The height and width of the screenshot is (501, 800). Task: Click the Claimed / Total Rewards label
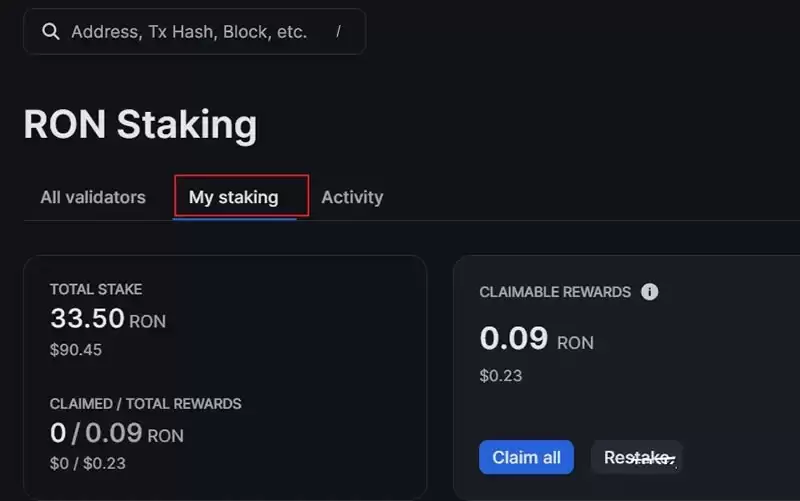pyautogui.click(x=146, y=404)
